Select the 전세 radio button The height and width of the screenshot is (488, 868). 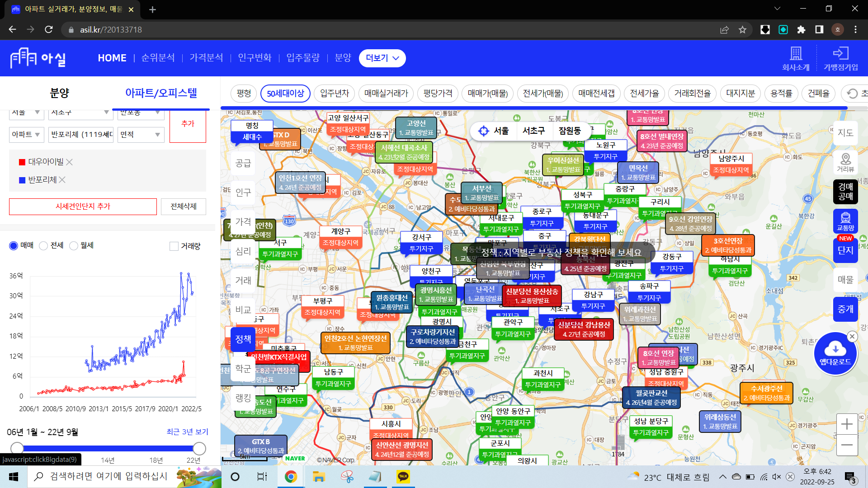click(x=43, y=246)
